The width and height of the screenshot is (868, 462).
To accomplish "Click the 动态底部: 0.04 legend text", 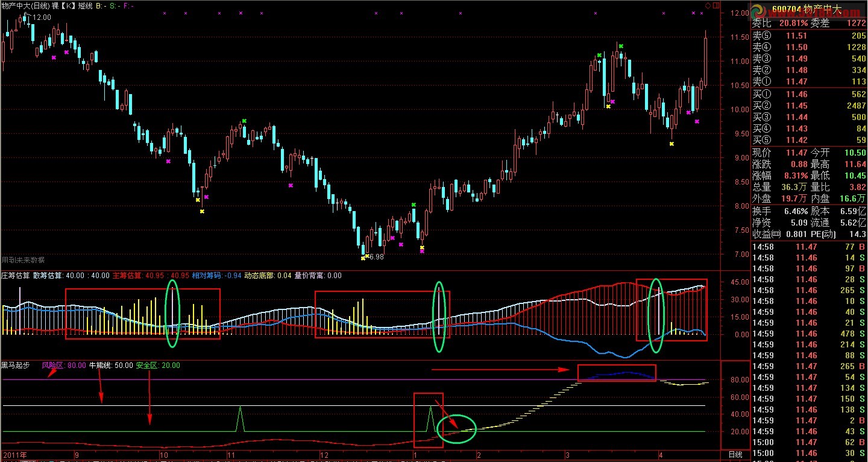I will pos(268,276).
